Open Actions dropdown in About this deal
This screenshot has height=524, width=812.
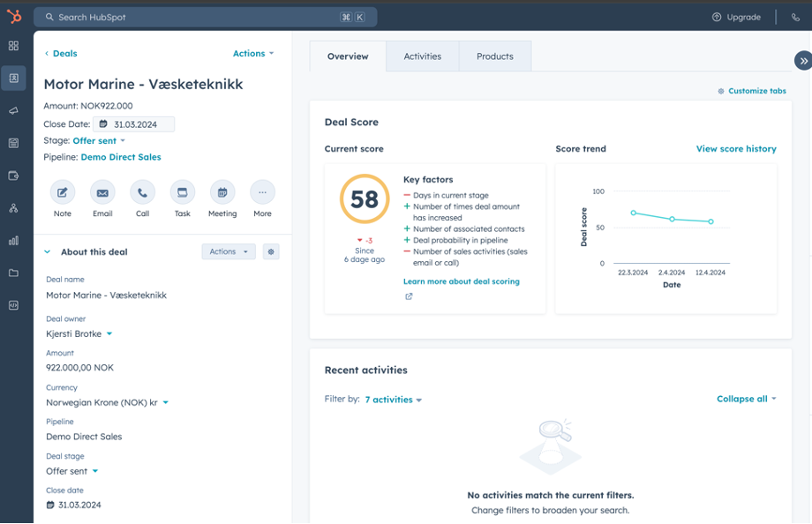pos(229,251)
